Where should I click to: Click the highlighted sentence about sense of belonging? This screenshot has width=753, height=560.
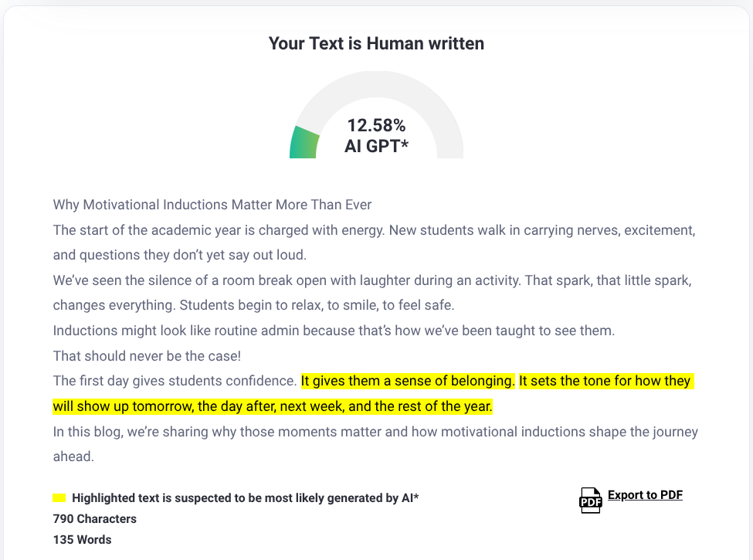pos(407,381)
